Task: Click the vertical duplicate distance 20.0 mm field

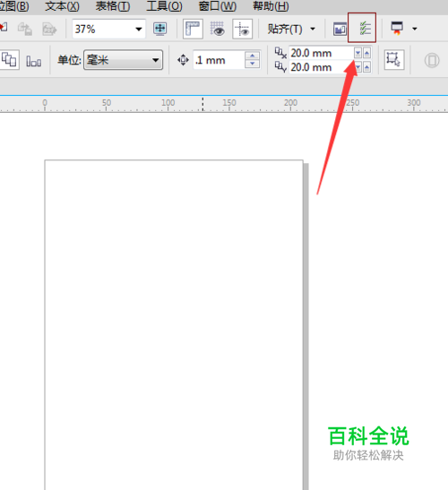Action: pyautogui.click(x=321, y=67)
